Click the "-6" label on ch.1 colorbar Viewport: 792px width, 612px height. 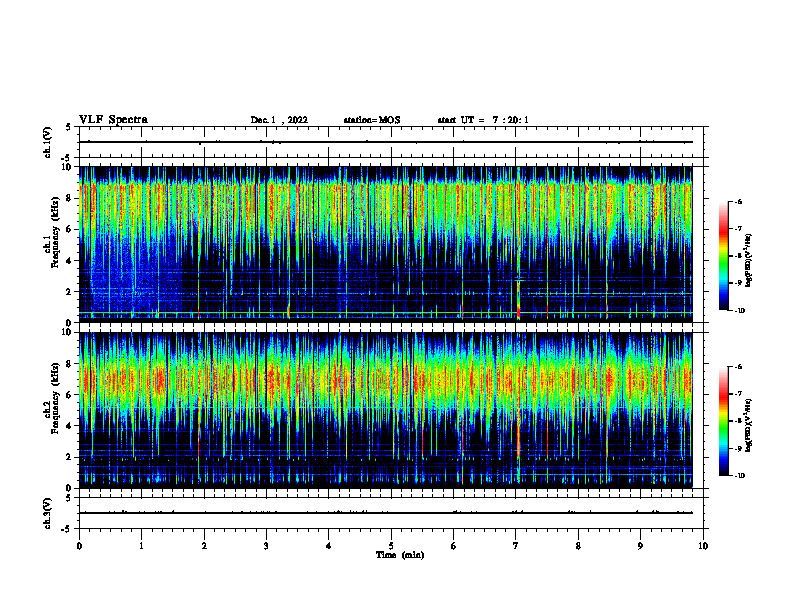click(x=738, y=201)
